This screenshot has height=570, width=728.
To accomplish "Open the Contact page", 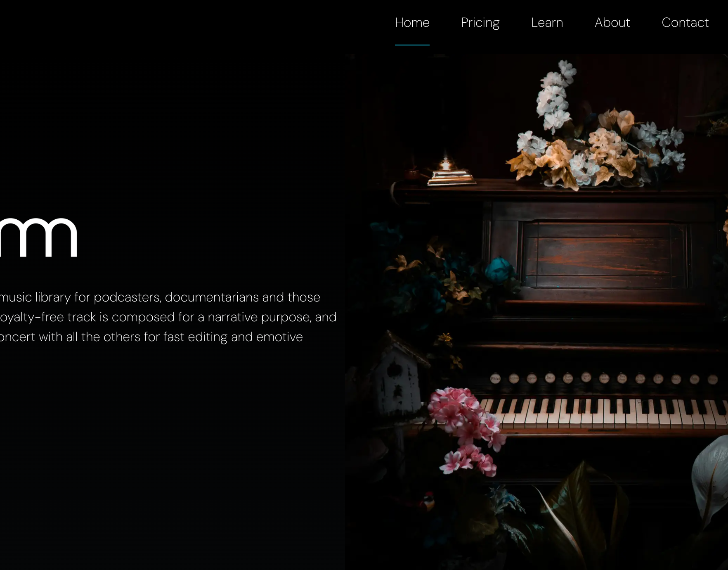I will [685, 22].
